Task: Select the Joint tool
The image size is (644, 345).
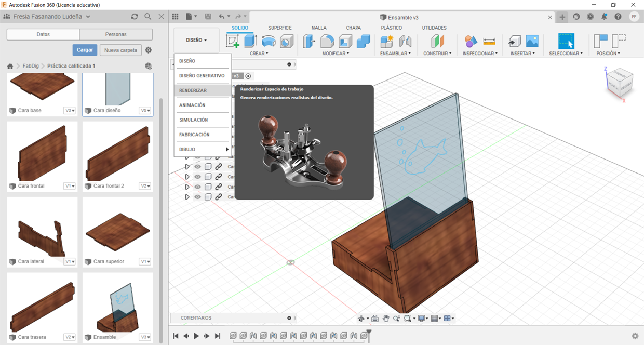Action: pos(405,41)
